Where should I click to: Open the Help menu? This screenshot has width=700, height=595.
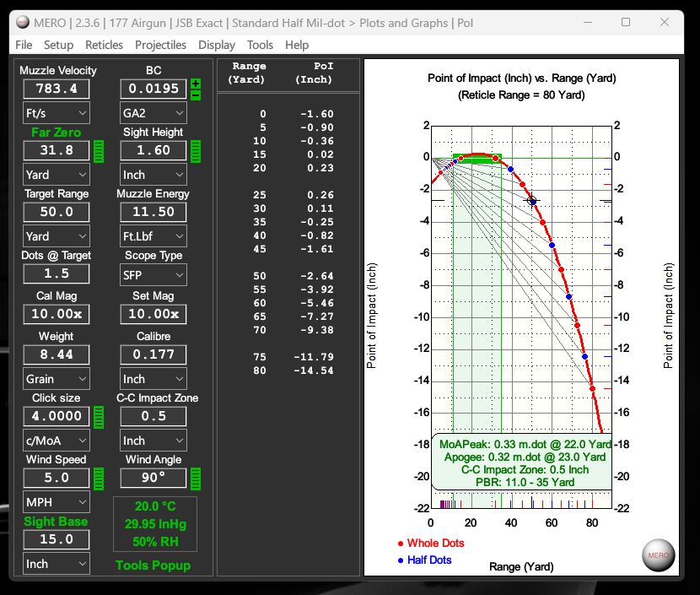(297, 45)
